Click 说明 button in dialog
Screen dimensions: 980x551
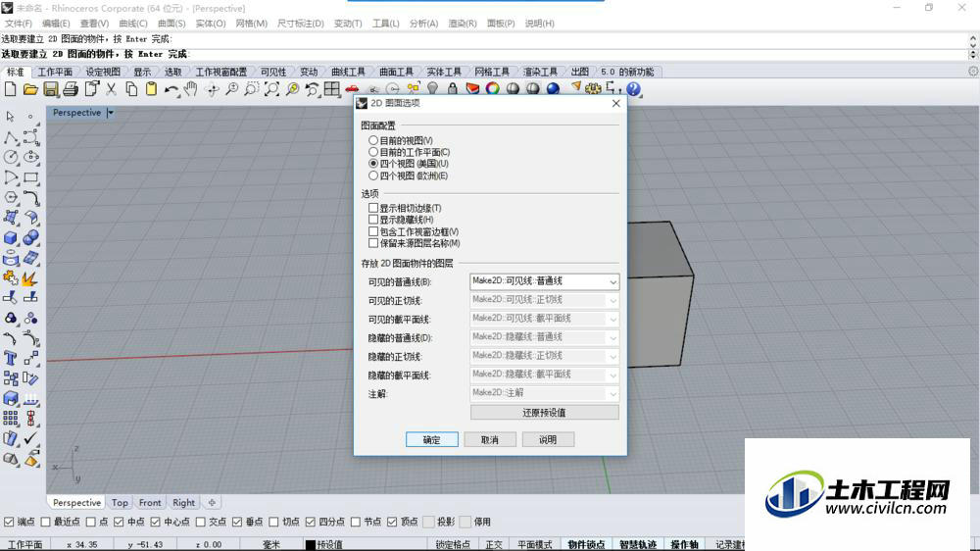[x=548, y=439]
